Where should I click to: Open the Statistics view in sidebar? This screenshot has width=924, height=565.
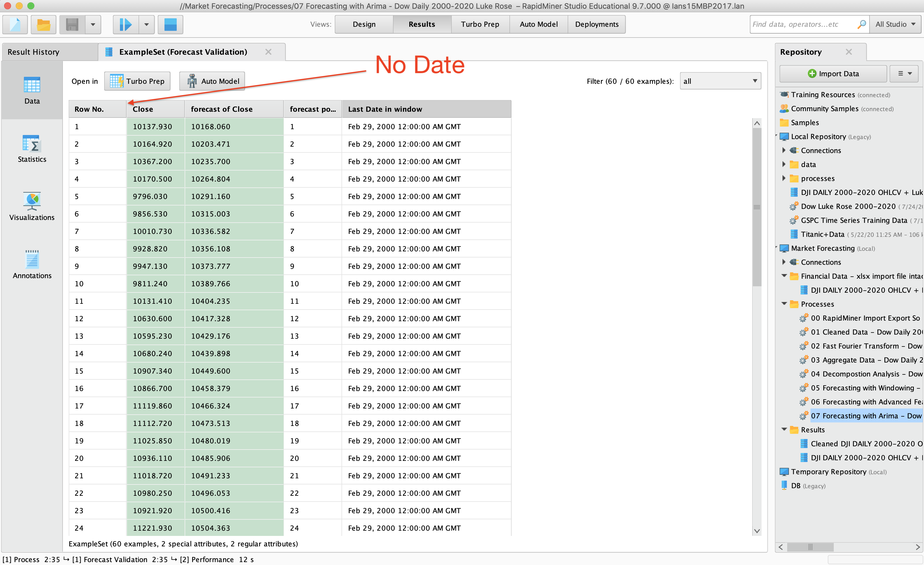click(32, 149)
